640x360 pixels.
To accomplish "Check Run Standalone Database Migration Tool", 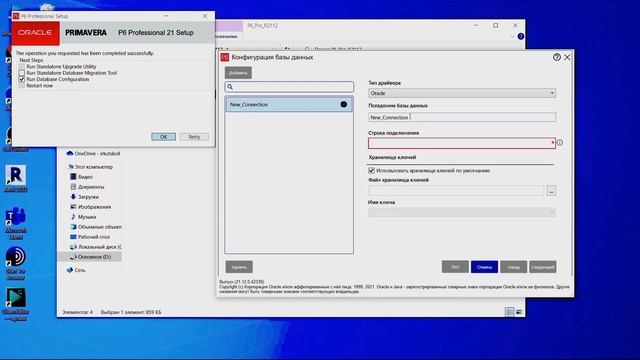I will 22,73.
